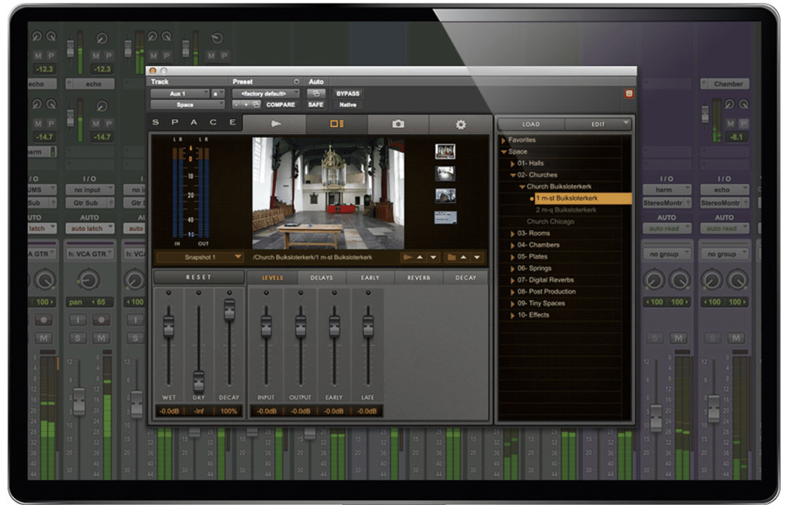Switch to the LEVELS tab
The width and height of the screenshot is (812, 505).
(272, 278)
